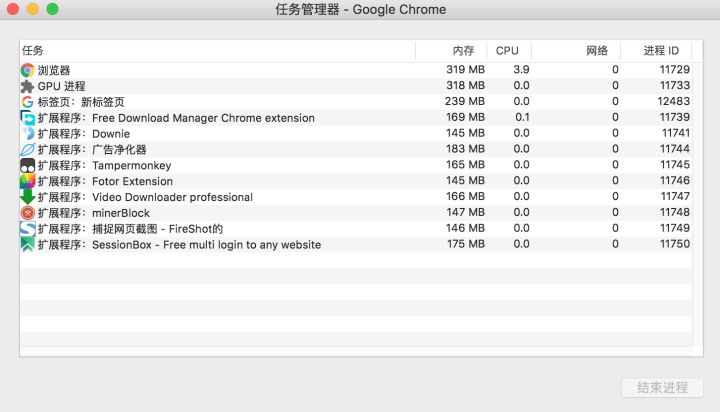The image size is (720, 412).
Task: Sort by the 内存 column header
Action: pos(451,51)
